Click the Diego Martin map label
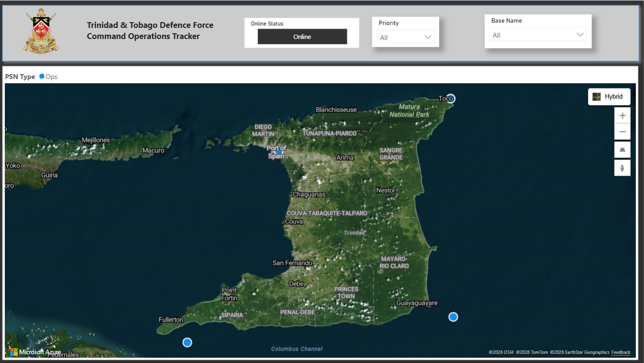644x363 pixels. [x=263, y=130]
